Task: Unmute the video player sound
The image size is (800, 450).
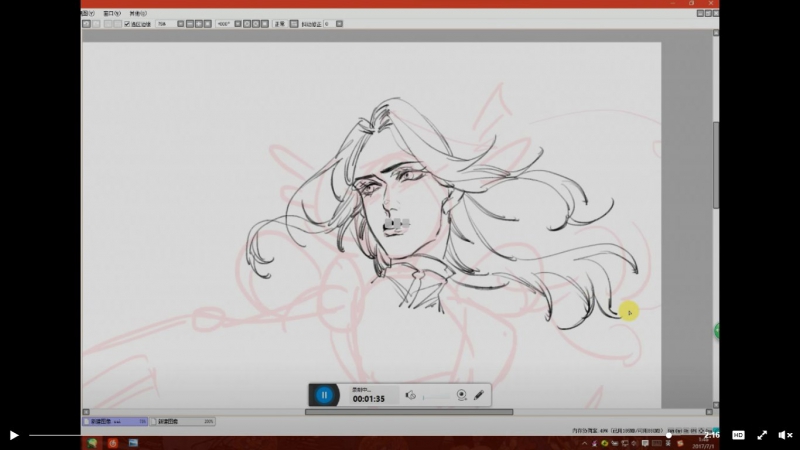Action: tap(785, 435)
